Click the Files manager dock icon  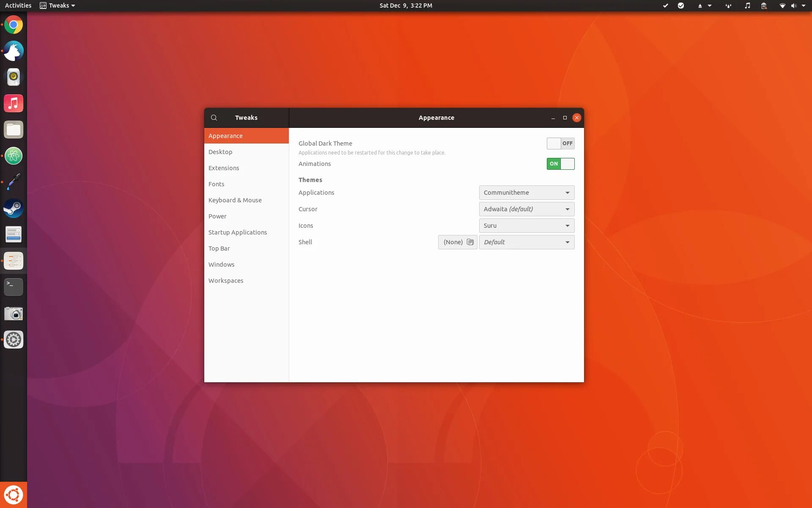tap(14, 130)
